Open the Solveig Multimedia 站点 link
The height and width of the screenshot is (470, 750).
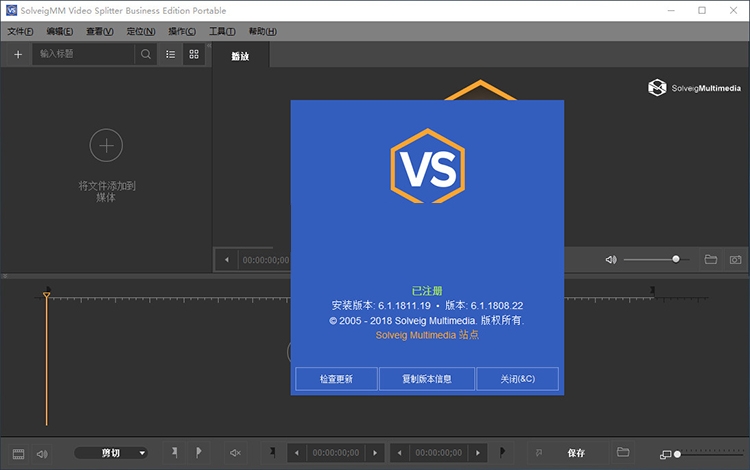[x=427, y=335]
